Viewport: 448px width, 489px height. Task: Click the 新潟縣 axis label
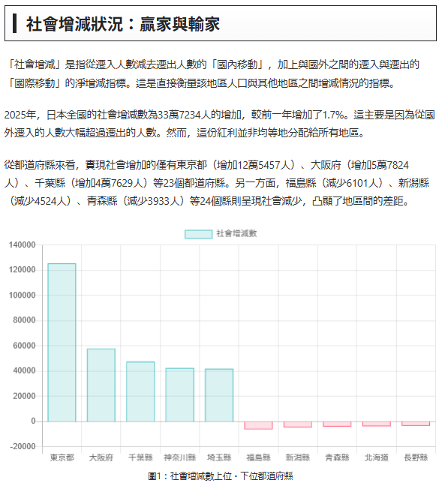pyautogui.click(x=298, y=457)
